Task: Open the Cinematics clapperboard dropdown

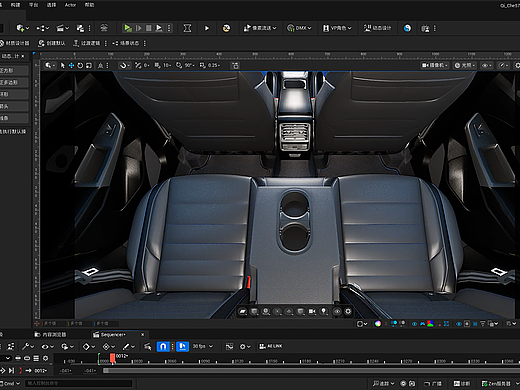Action: [62, 28]
